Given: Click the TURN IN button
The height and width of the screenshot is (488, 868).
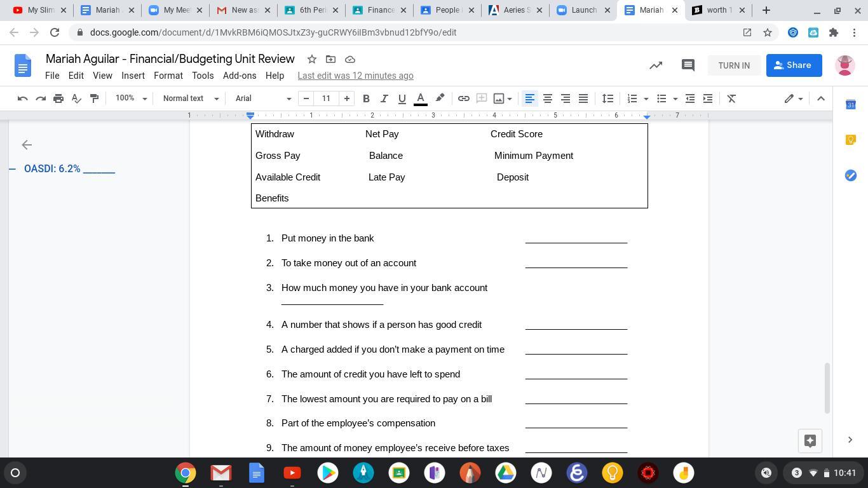Looking at the screenshot, I should (x=734, y=65).
